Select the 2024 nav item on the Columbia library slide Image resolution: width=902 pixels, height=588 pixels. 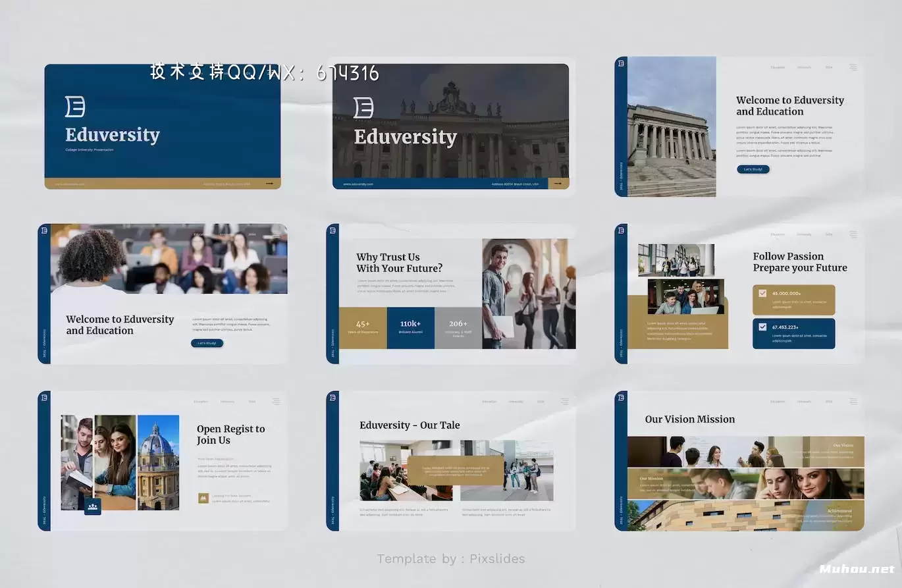point(829,67)
